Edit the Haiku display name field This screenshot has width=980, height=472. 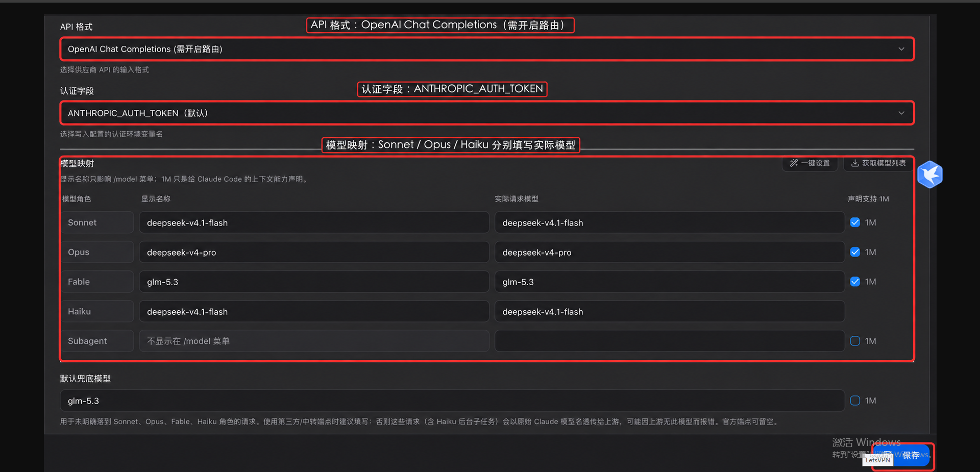(314, 311)
